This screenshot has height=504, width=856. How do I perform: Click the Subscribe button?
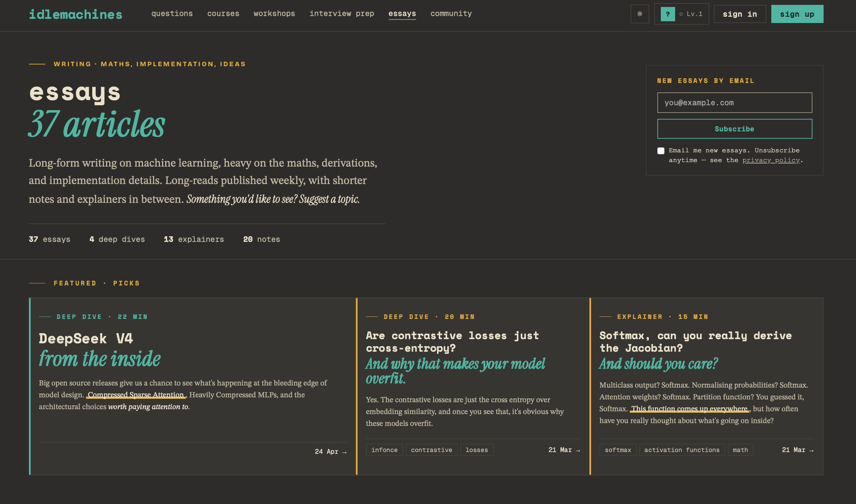[735, 129]
